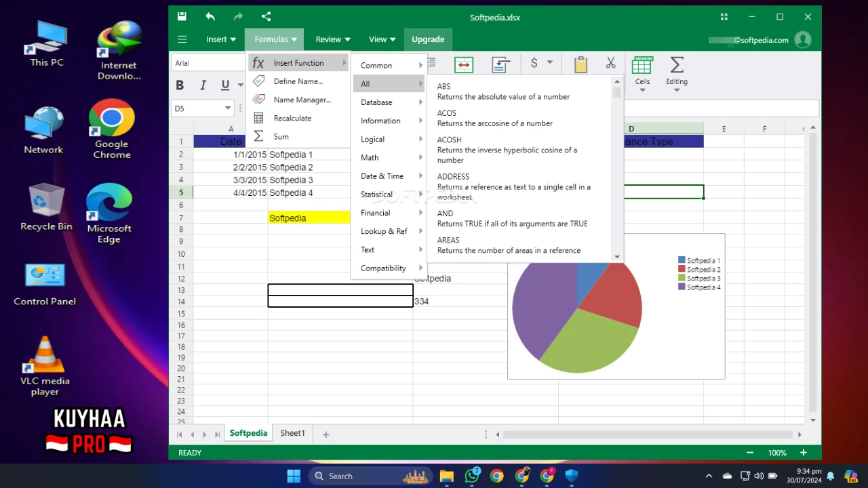
Task: Open the Logical functions submenu
Action: 389,139
